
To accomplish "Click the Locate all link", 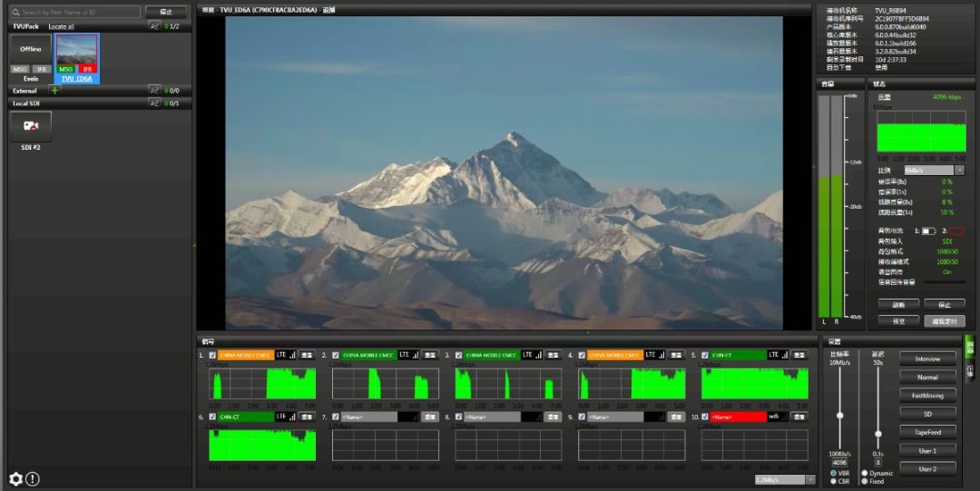I will 61,27.
